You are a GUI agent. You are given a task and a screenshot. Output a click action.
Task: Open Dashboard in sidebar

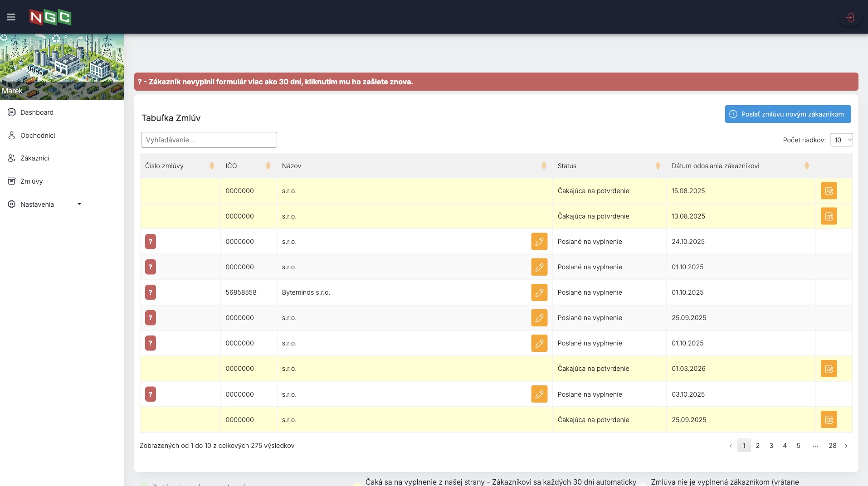pyautogui.click(x=37, y=112)
